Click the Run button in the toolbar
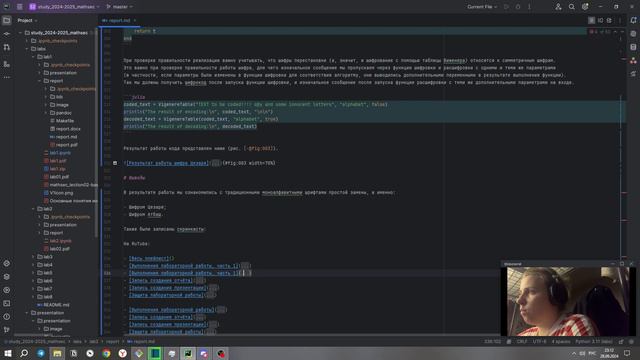Viewport: 640px width, 360px height. (x=506, y=7)
